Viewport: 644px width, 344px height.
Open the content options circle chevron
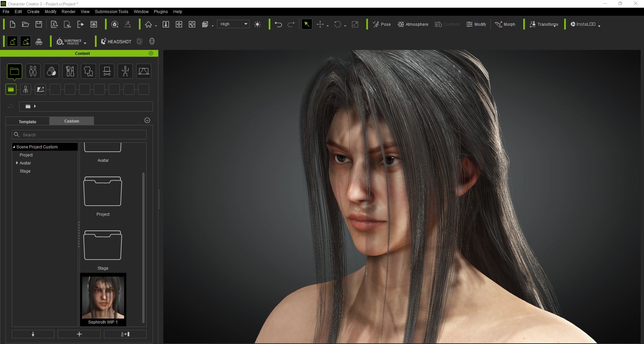[x=147, y=120]
